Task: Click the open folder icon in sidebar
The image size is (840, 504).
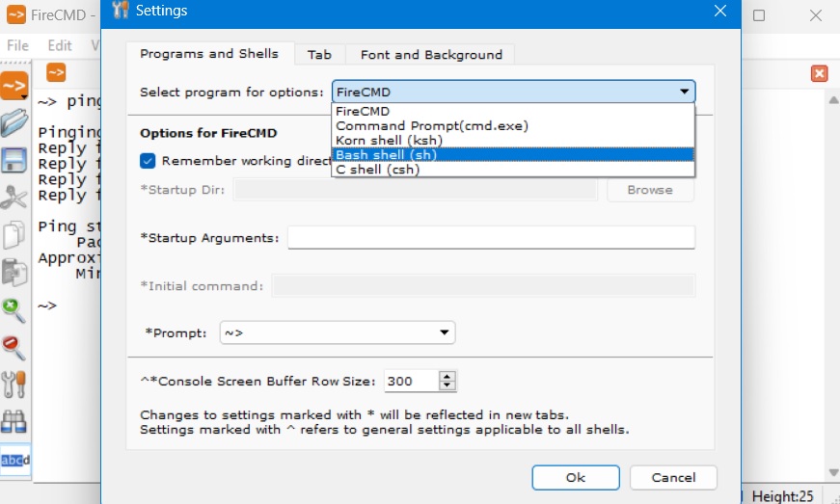Action: 14,123
